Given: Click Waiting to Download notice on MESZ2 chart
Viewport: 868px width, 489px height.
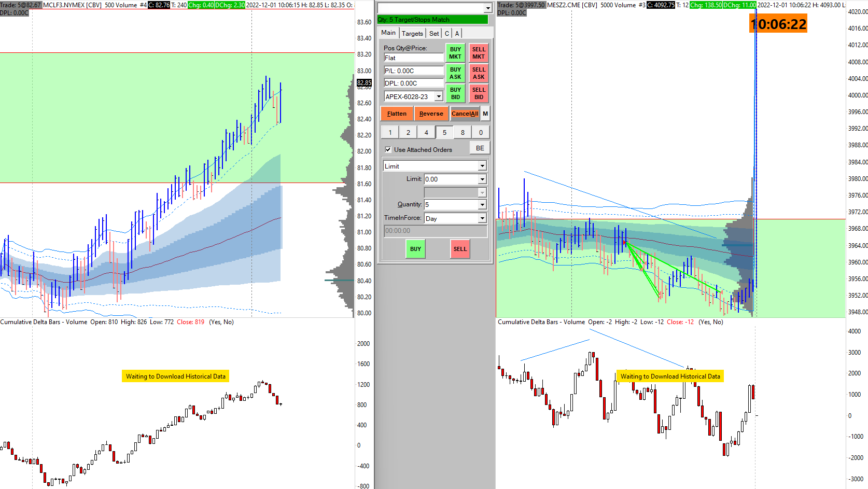Looking at the screenshot, I should (x=670, y=376).
